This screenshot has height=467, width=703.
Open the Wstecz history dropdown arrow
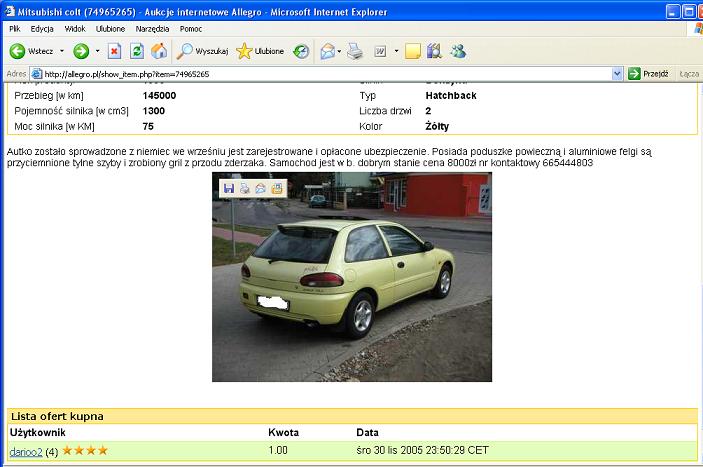(62, 51)
